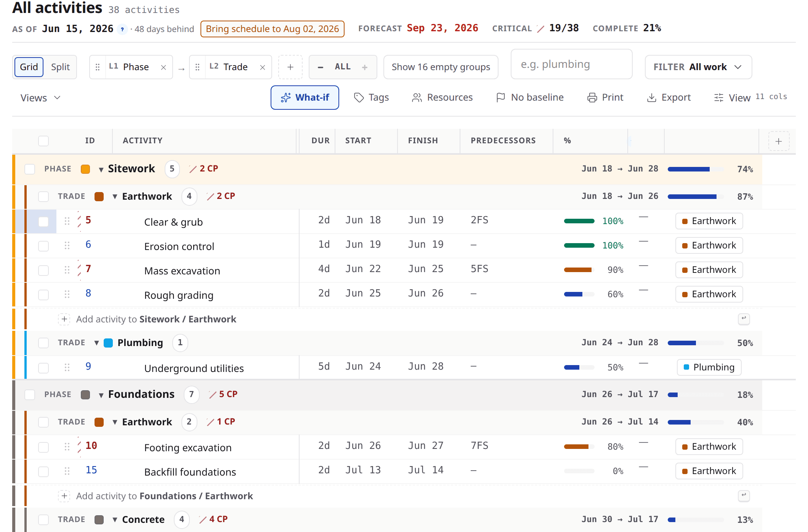Click the No baseline flag button
This screenshot has height=532, width=808.
click(x=530, y=98)
